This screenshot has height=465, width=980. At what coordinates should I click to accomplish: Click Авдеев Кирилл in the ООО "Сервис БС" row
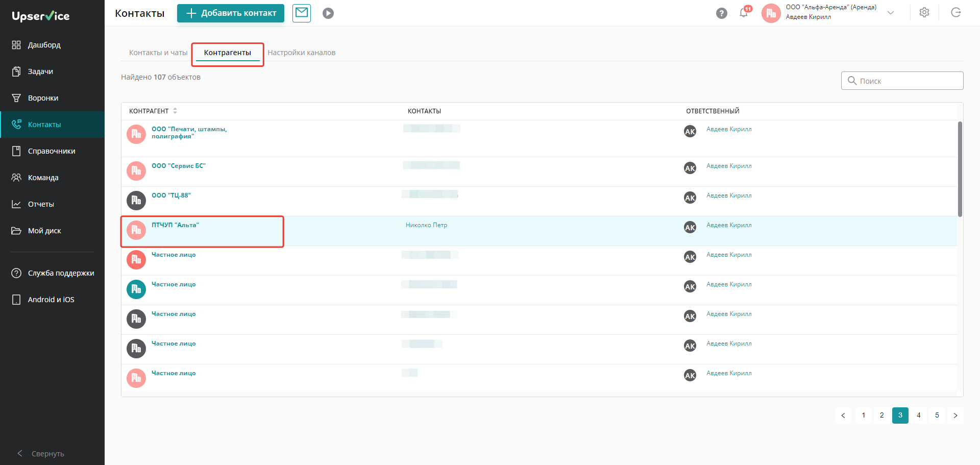pos(729,166)
